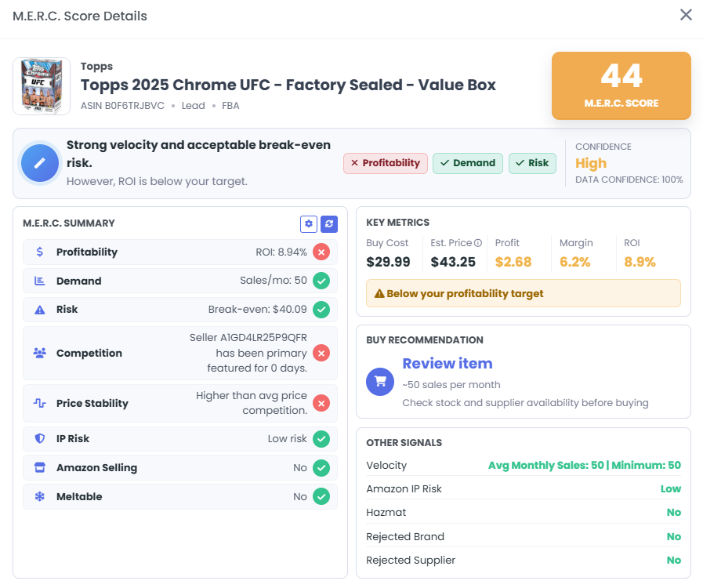703x588 pixels.
Task: Click the Demand chart icon
Action: tap(39, 281)
